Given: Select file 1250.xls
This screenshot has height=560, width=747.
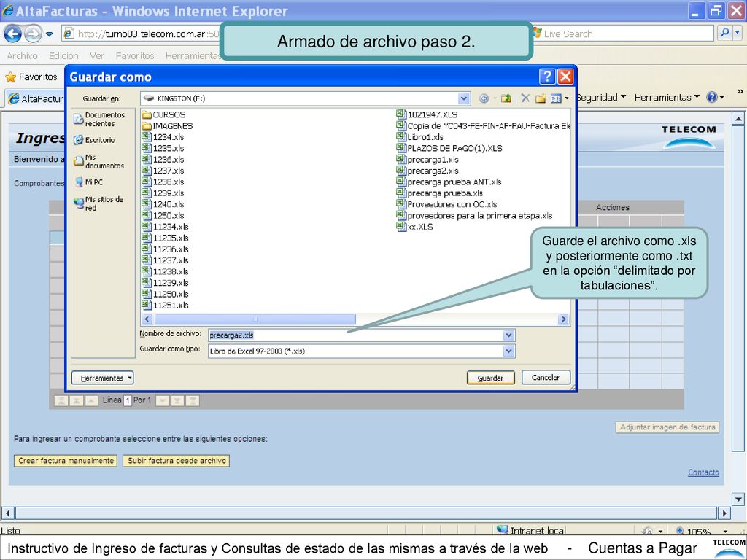Looking at the screenshot, I should click(163, 215).
